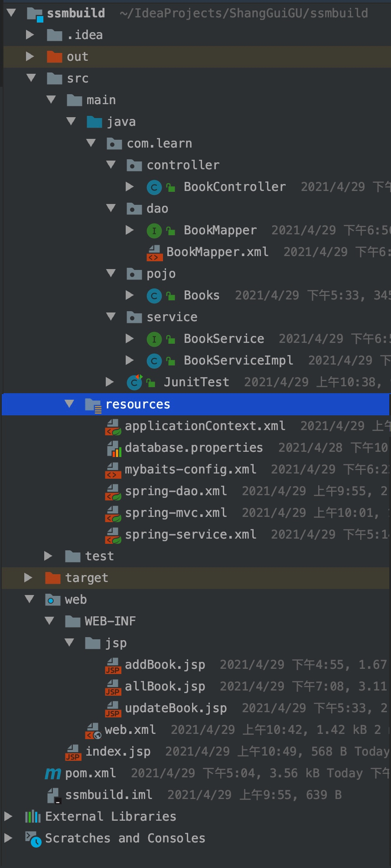Click the BookController class icon

click(x=154, y=187)
